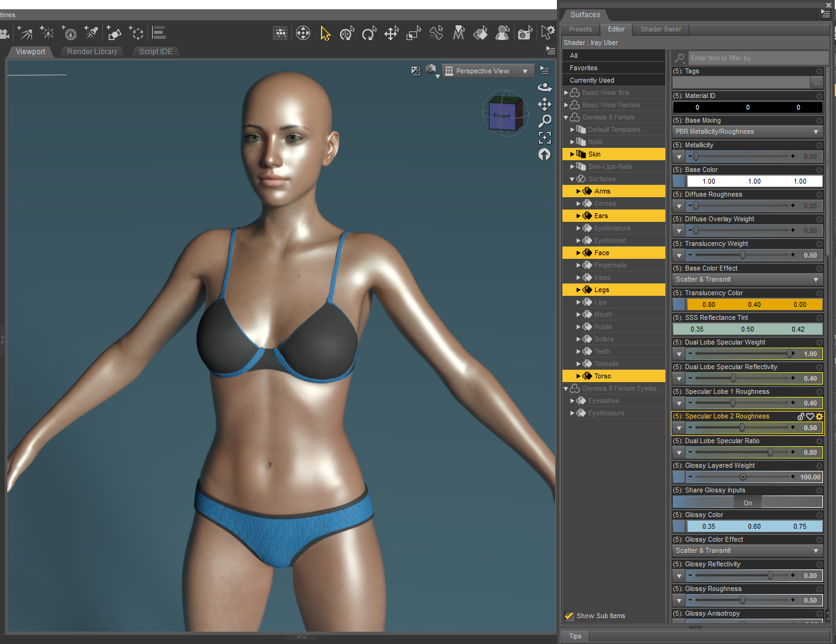Click the viewport pan icon
836x644 pixels.
545,104
